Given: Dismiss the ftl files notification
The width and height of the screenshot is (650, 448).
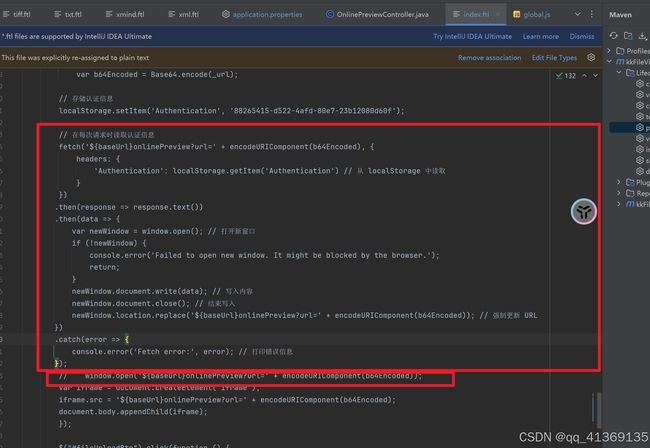Looking at the screenshot, I should pyautogui.click(x=582, y=36).
